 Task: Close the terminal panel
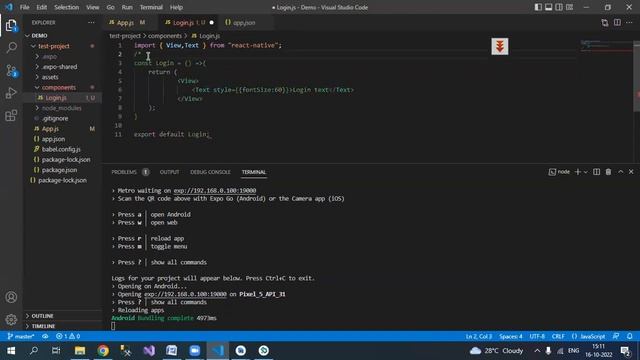(631, 172)
